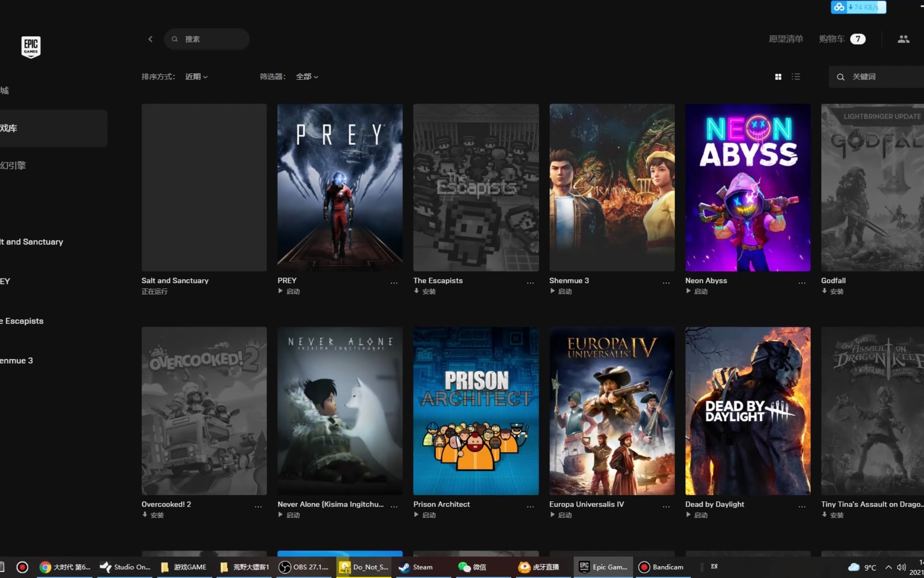Go back with the left arrow button
924x578 pixels.
tap(150, 39)
